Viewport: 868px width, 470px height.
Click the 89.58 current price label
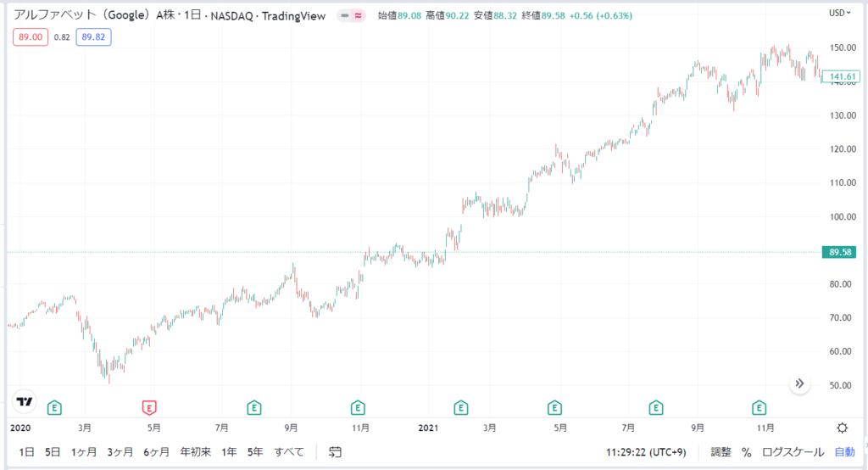[x=839, y=252]
